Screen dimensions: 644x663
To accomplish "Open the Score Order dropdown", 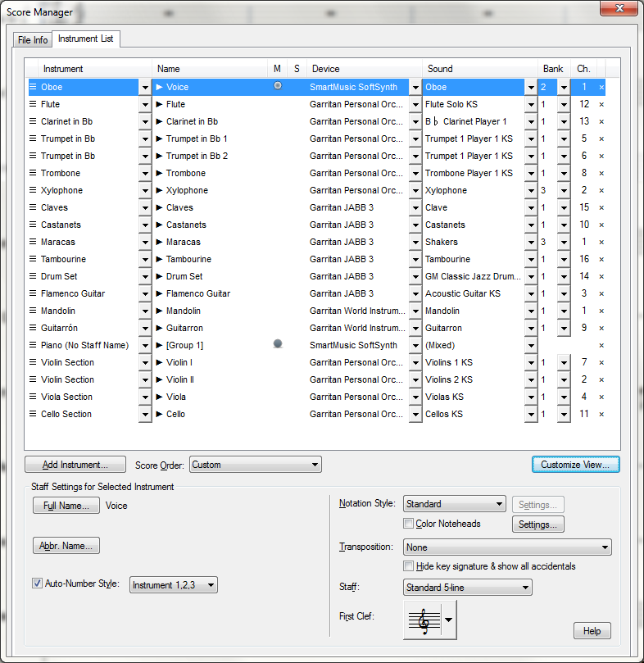I will pos(255,465).
